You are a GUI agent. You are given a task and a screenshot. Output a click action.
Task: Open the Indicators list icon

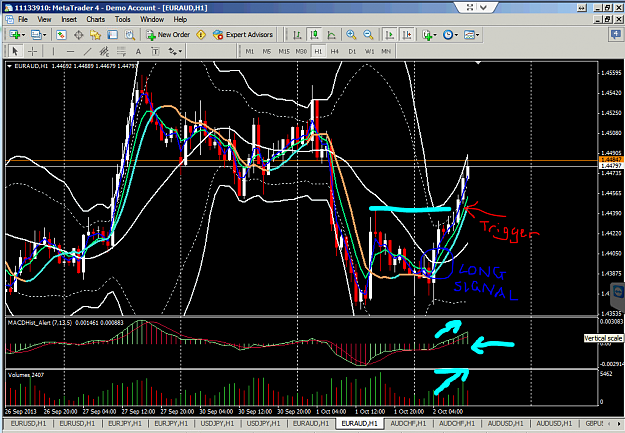[x=427, y=35]
